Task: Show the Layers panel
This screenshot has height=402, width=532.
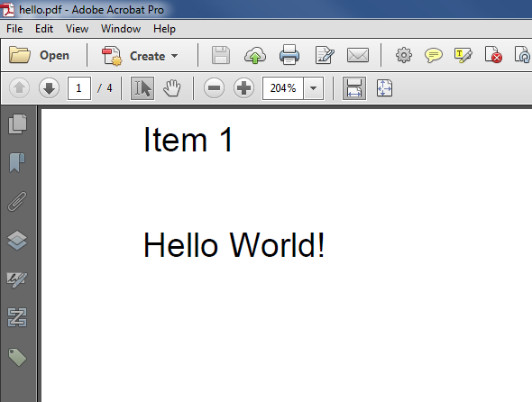Action: tap(17, 240)
